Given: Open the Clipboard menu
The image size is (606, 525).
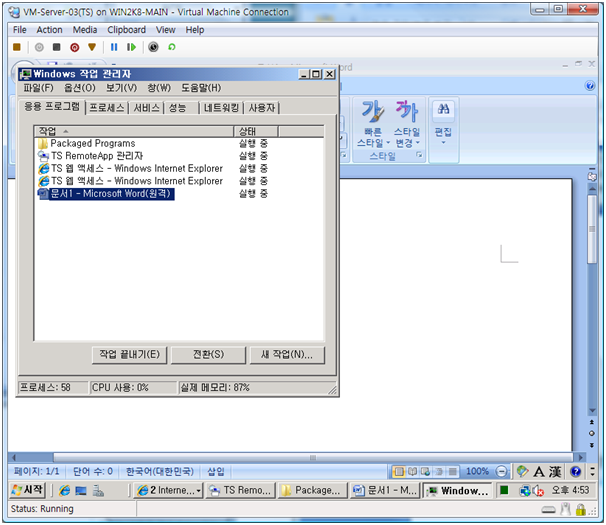Looking at the screenshot, I should [127, 30].
